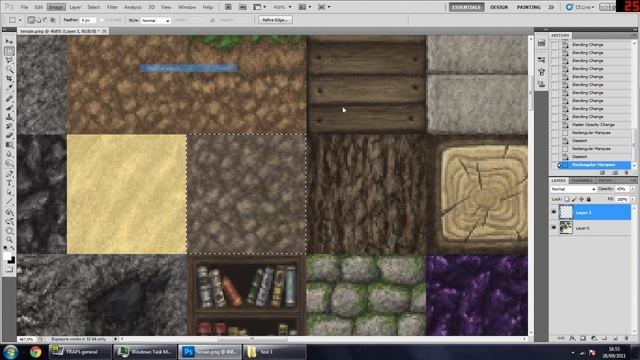The height and width of the screenshot is (360, 640).
Task: Select the Move tool
Action: point(9,42)
